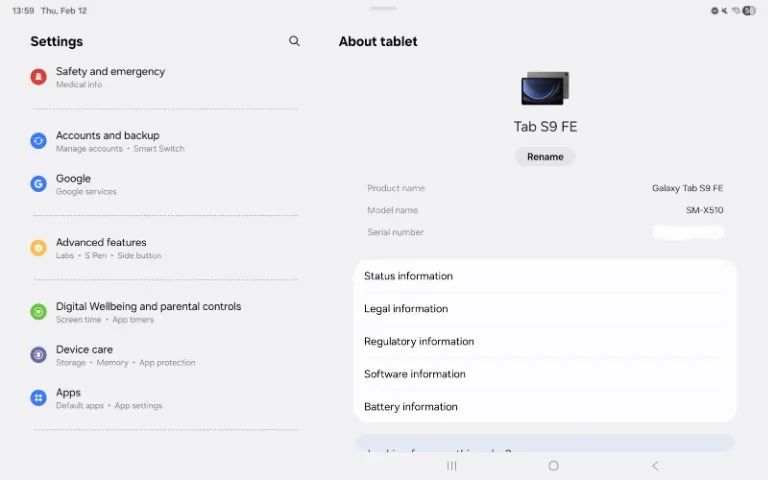
Task: Tap Default apps App settings subtitle
Action: coord(109,406)
